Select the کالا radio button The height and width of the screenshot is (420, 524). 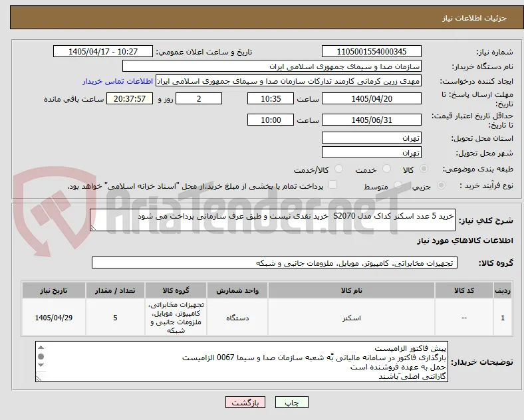coord(424,169)
